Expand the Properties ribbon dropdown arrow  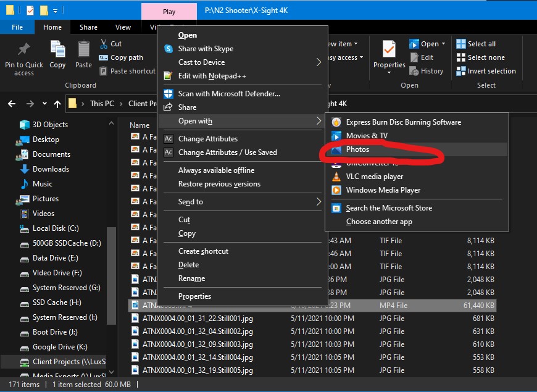click(x=389, y=73)
